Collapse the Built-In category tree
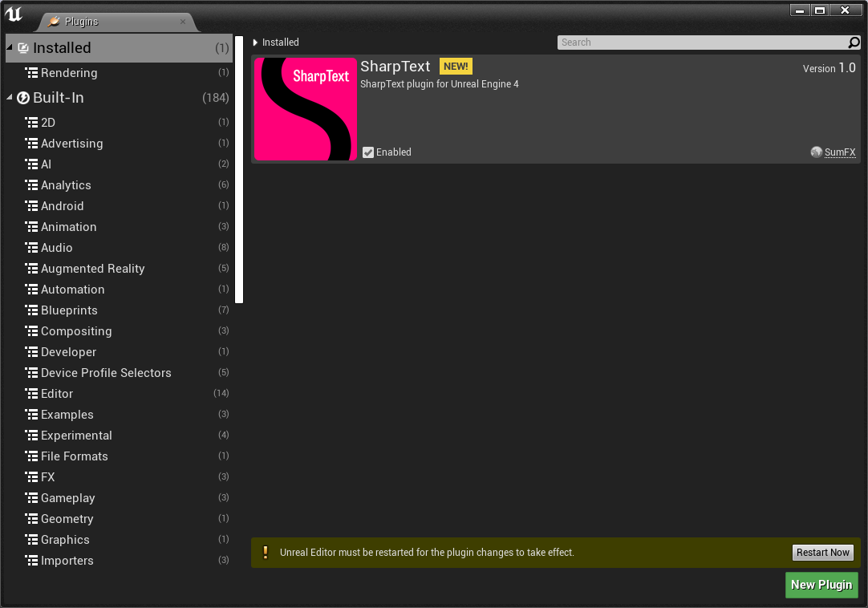This screenshot has width=868, height=608. pos(10,98)
